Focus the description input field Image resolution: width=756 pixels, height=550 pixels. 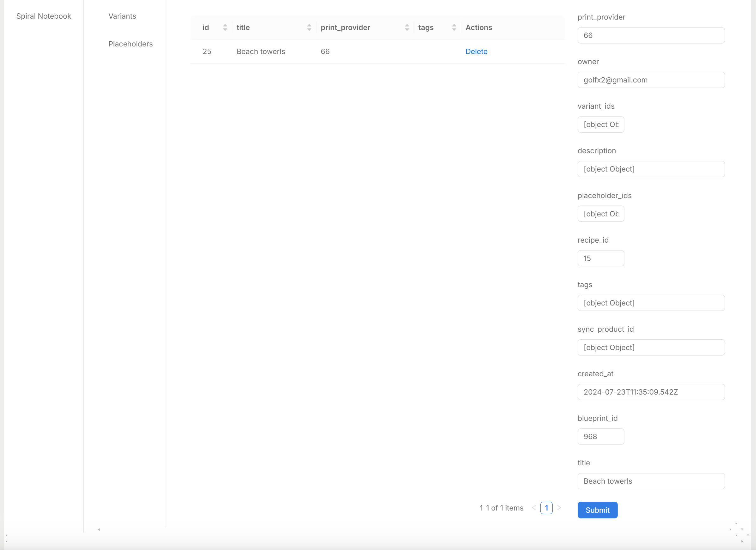tap(651, 169)
